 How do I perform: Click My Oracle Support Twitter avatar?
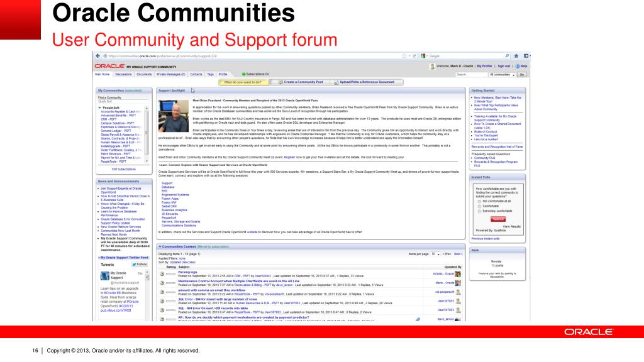coord(105,277)
